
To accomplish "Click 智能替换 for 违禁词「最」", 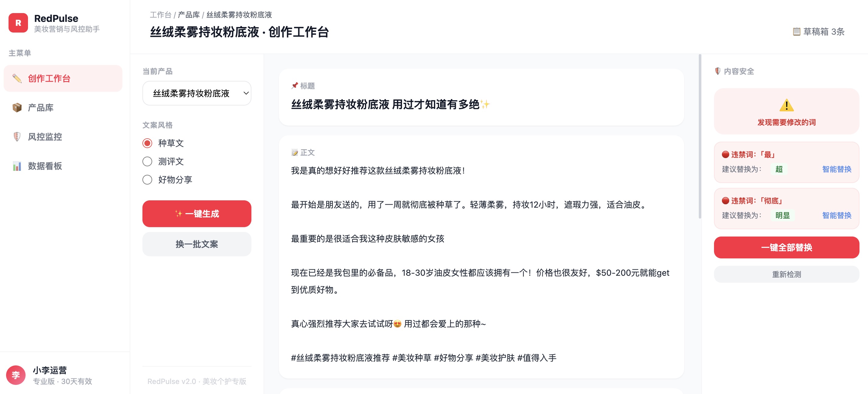I will click(837, 169).
